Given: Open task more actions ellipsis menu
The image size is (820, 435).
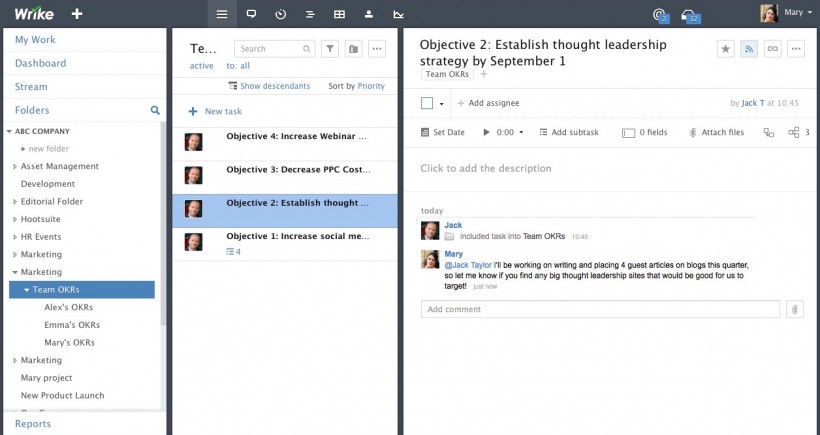Looking at the screenshot, I should pos(796,49).
